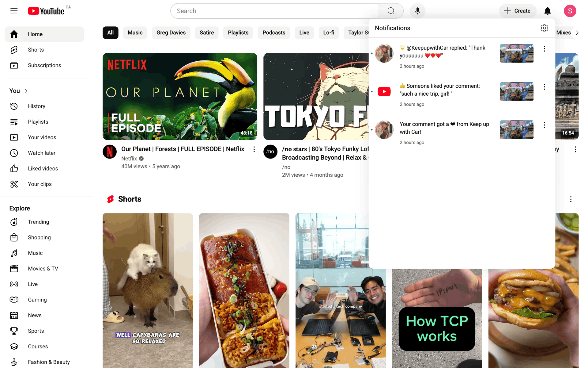Open Our Planet video thumbnail

[x=180, y=96]
